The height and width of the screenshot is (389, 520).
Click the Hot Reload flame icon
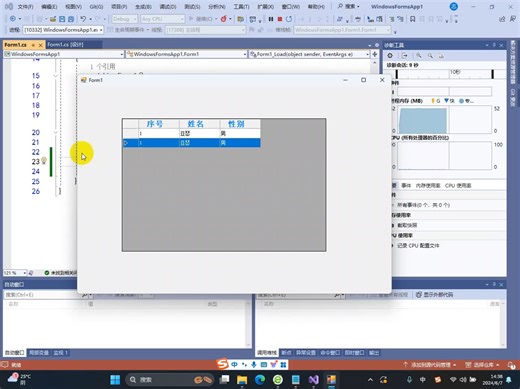click(224, 19)
